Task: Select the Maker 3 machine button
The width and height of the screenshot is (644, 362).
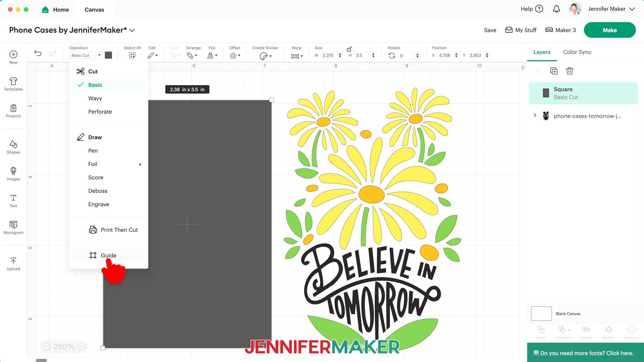Action: 560,30
